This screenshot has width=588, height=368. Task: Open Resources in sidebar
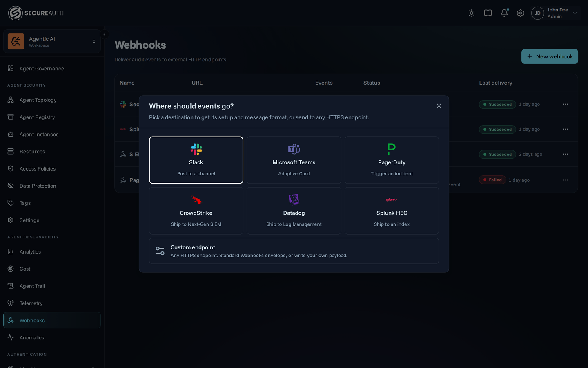(x=52, y=151)
